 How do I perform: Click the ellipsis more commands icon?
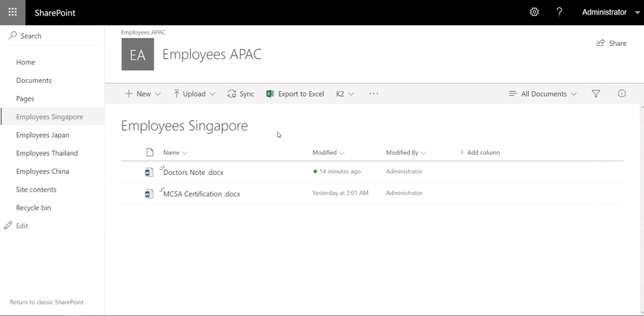(374, 94)
